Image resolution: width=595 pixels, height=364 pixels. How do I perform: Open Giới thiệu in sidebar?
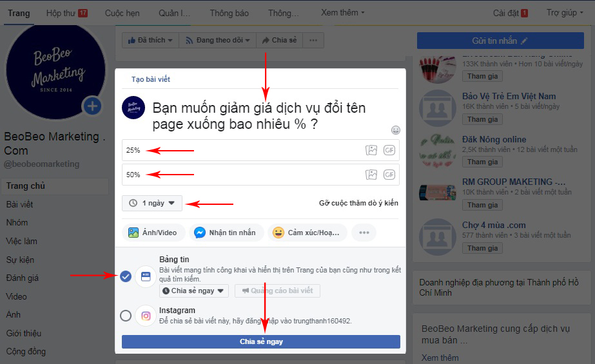click(23, 333)
